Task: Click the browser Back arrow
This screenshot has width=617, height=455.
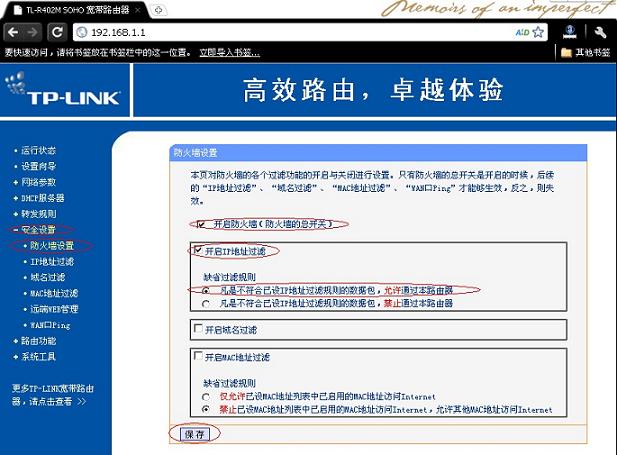Action: coord(13,32)
